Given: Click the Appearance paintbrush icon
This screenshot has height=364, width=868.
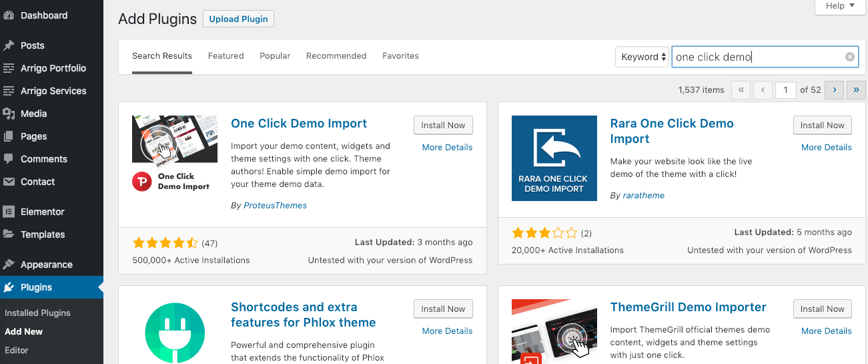Looking at the screenshot, I should (9, 264).
